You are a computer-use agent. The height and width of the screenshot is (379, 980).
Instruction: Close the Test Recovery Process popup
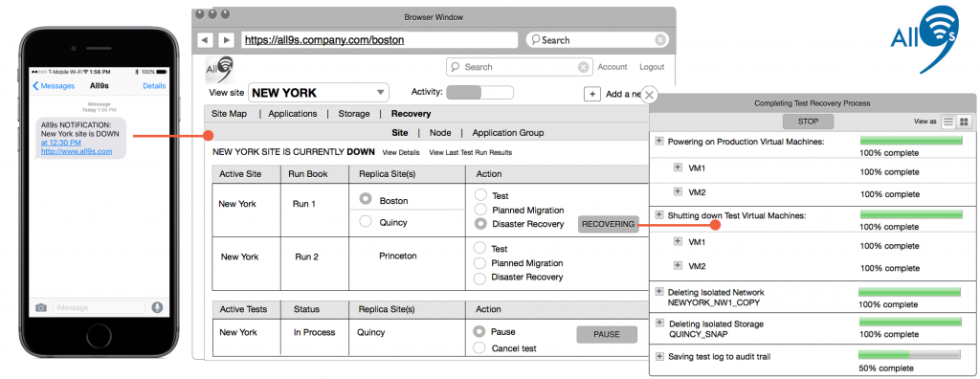pos(650,95)
